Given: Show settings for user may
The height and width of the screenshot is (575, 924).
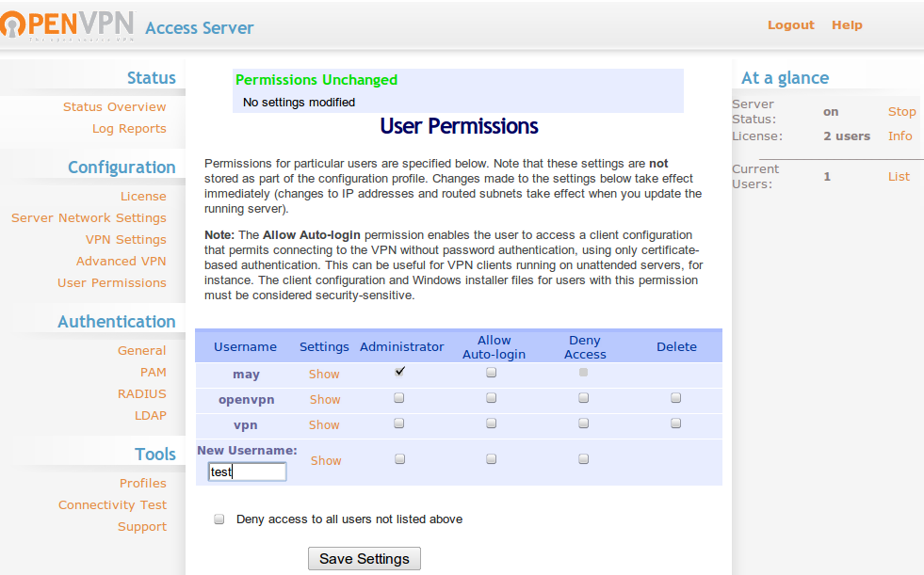Looking at the screenshot, I should [x=324, y=375].
